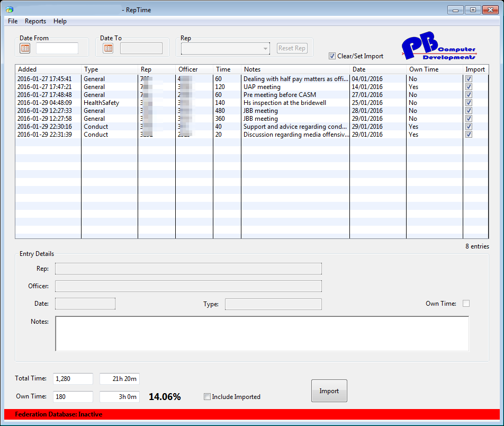Image resolution: width=504 pixels, height=426 pixels.
Task: Click the Total Time field showing 1,280
Action: pos(73,379)
